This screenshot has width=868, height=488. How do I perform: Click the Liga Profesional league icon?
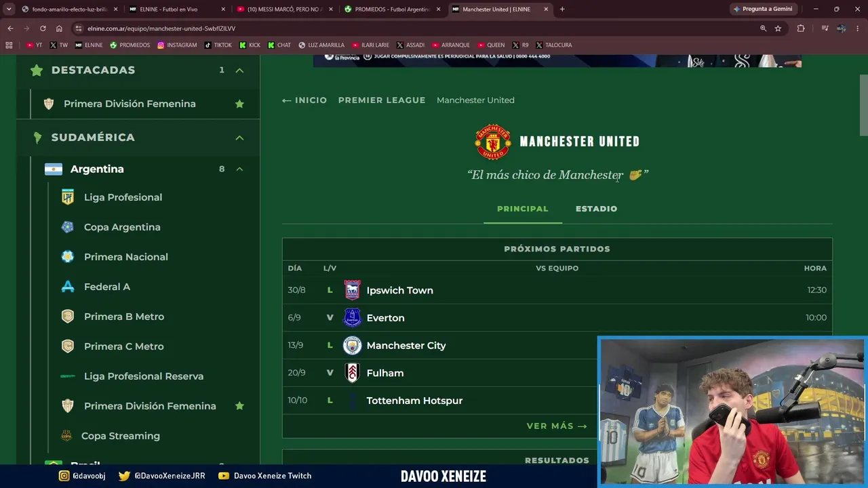68,197
